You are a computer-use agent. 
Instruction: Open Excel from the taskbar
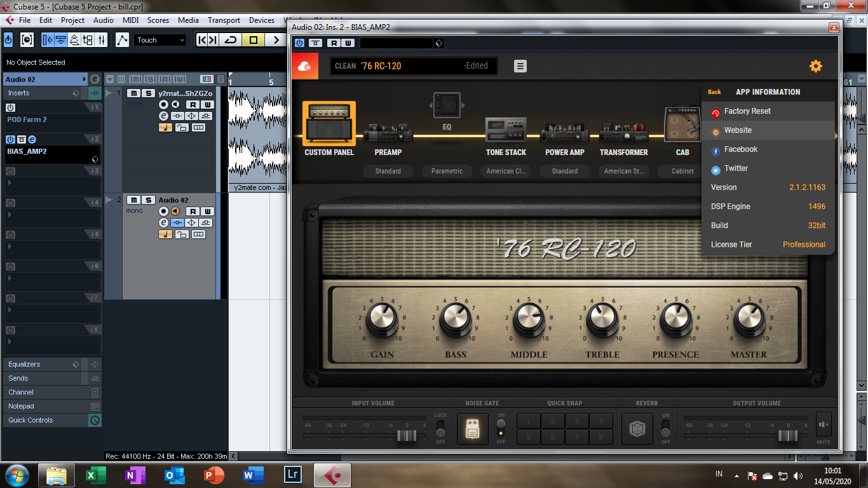(x=95, y=475)
